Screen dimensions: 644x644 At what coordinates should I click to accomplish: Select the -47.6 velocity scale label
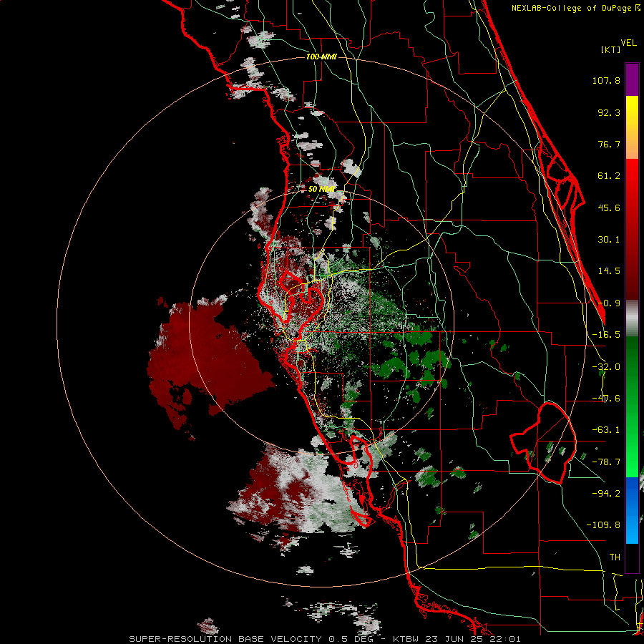point(606,399)
